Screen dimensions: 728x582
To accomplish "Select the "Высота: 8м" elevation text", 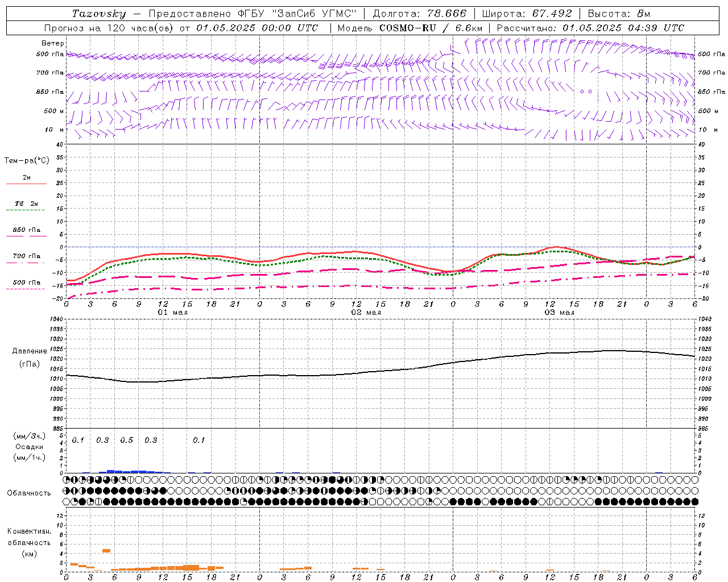I will (x=619, y=14).
